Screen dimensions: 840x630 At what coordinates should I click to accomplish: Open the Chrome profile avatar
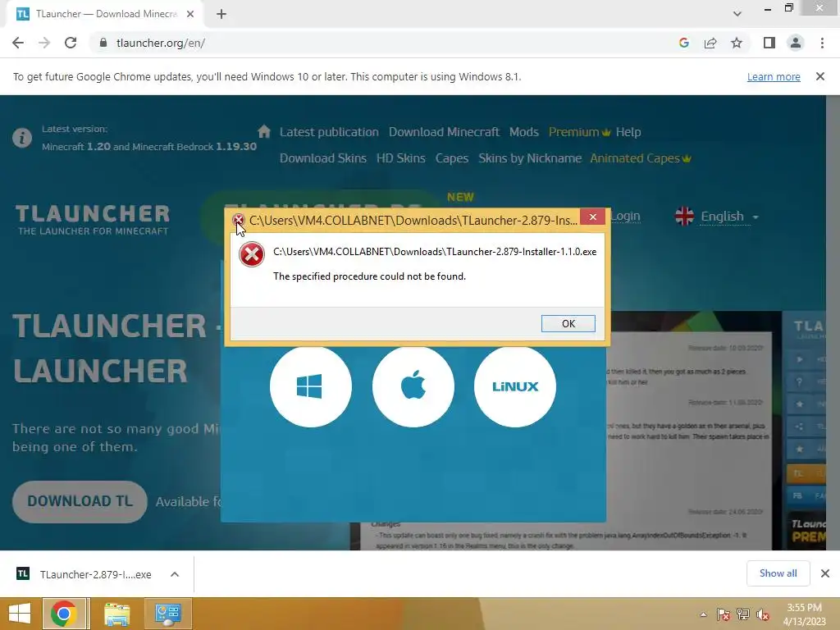[796, 43]
